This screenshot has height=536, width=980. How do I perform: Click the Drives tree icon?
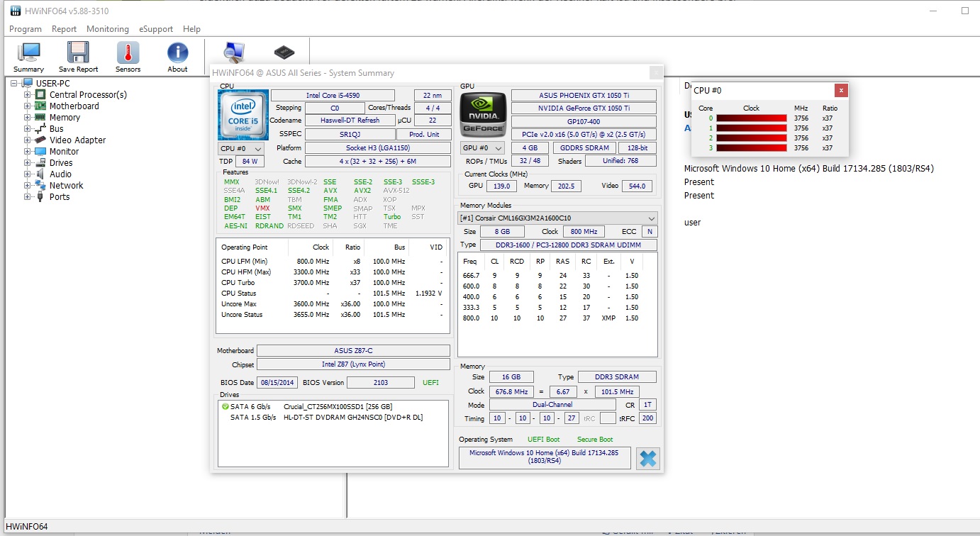41,162
